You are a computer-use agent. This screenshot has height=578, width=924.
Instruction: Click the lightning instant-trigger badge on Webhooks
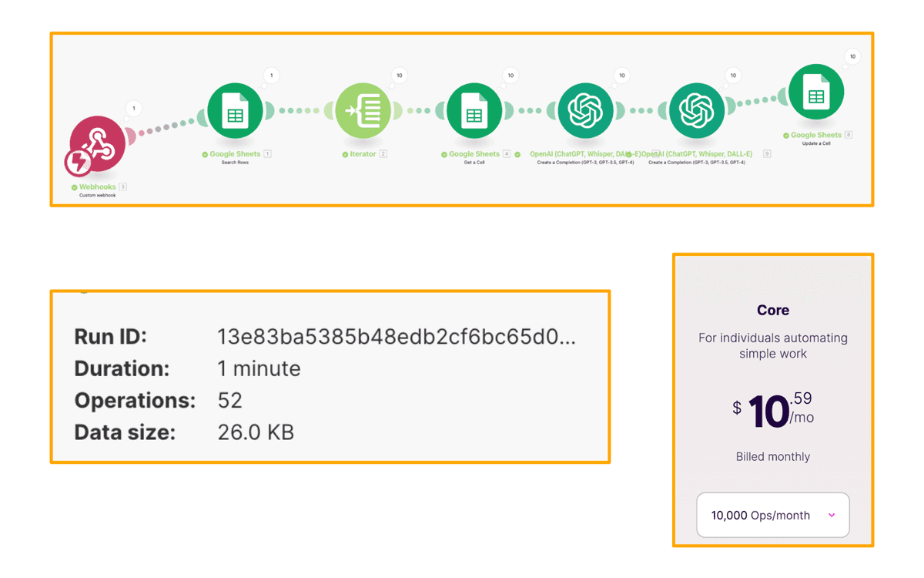point(78,163)
